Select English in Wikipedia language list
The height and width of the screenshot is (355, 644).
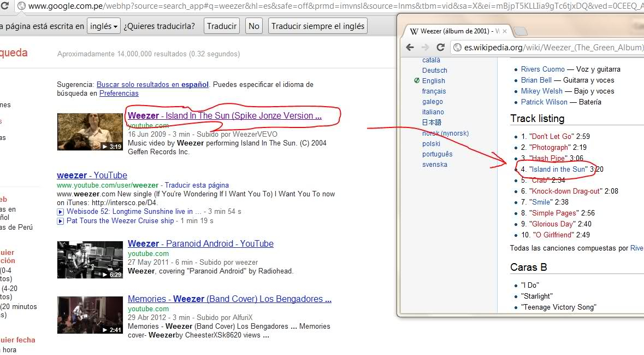[x=433, y=81]
